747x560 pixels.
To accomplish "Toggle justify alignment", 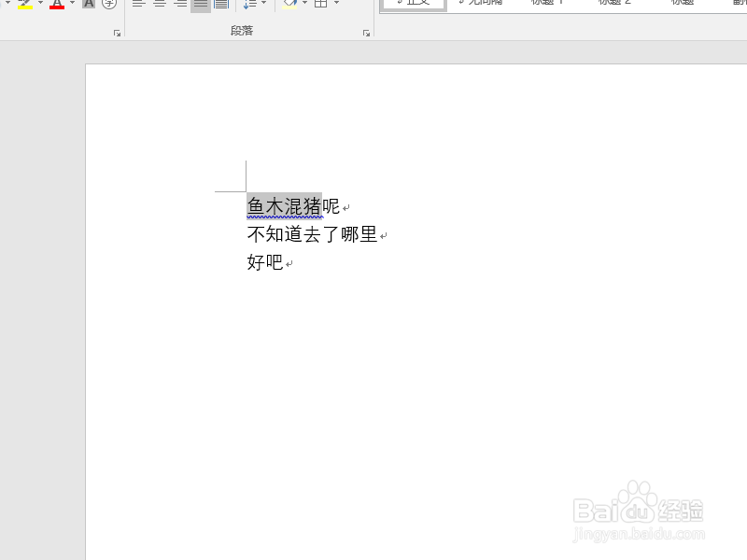I will coord(200,5).
